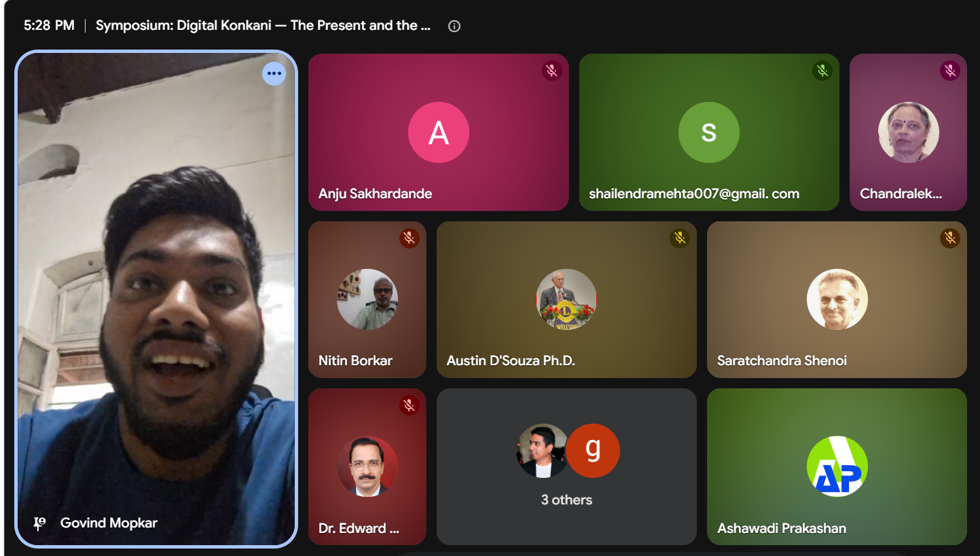Open more options on Govind Mopkar's tile
Screen dimensions: 980x556
(x=274, y=73)
